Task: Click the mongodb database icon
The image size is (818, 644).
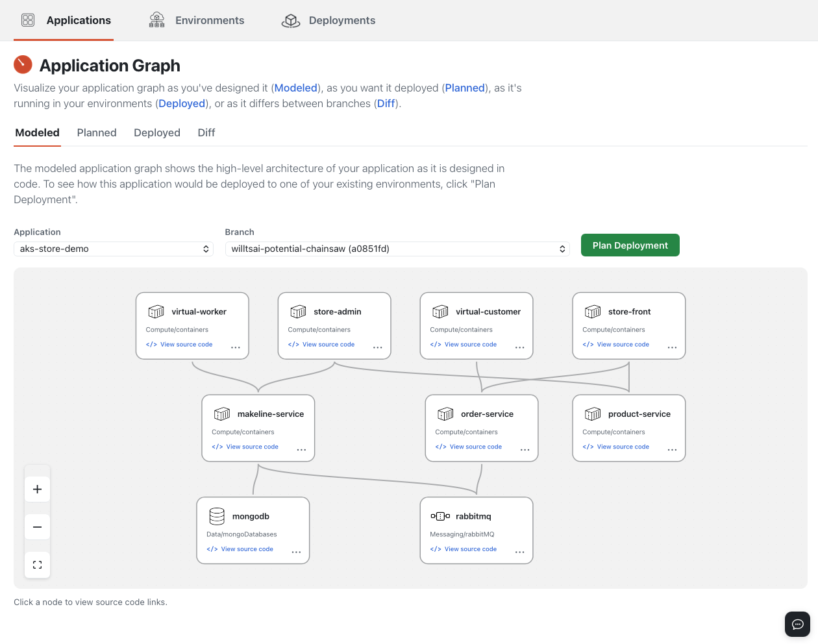Action: coord(217,516)
